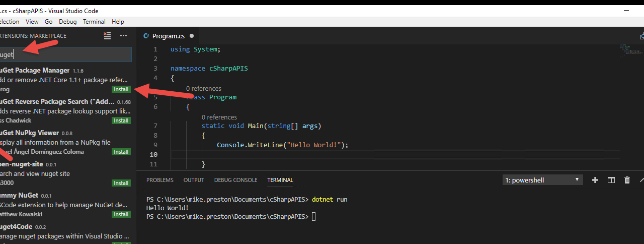Click the EXTENSIONS: MARKETPLACE header

tap(33, 36)
